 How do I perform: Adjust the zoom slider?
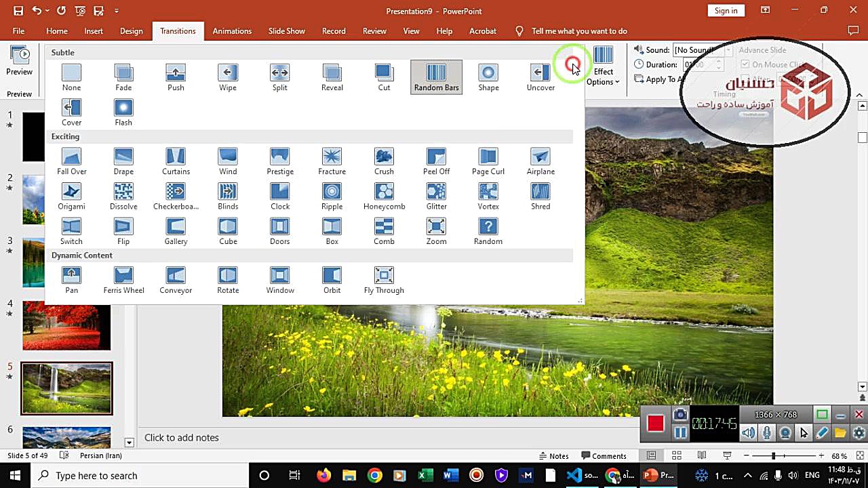click(x=773, y=456)
